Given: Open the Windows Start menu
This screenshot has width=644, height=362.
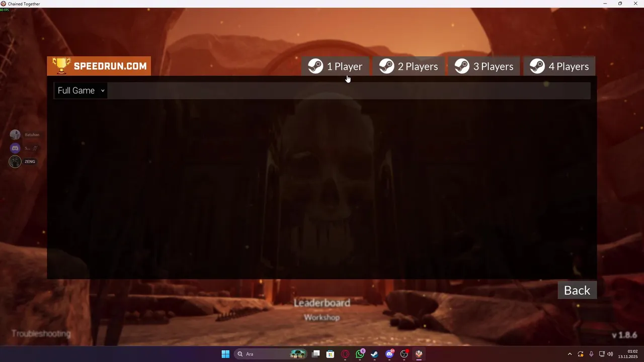Looking at the screenshot, I should tap(225, 354).
